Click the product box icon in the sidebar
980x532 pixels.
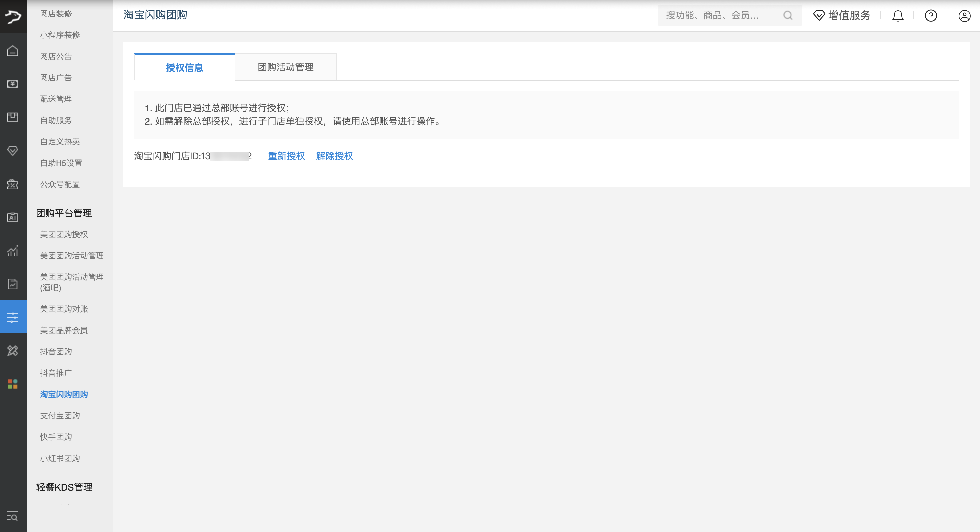(13, 117)
